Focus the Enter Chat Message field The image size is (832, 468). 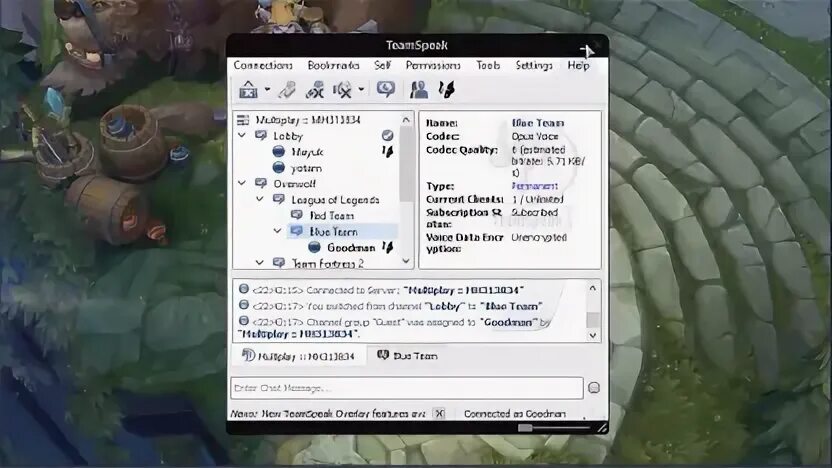tap(407, 388)
